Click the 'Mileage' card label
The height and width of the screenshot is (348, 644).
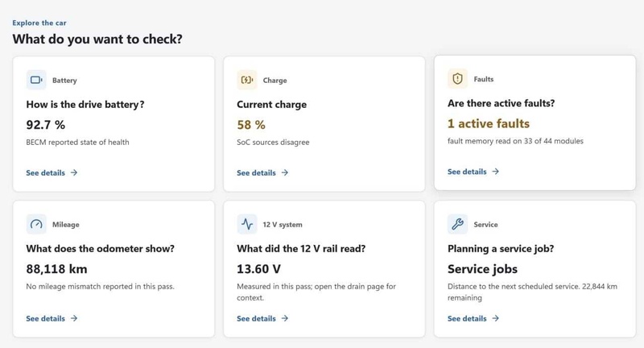click(x=66, y=224)
